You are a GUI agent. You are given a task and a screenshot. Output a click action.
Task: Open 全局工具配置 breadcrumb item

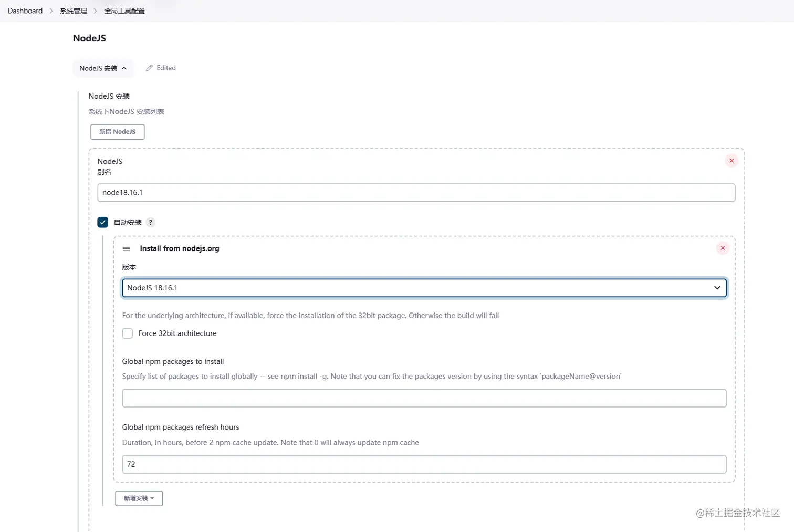click(124, 11)
